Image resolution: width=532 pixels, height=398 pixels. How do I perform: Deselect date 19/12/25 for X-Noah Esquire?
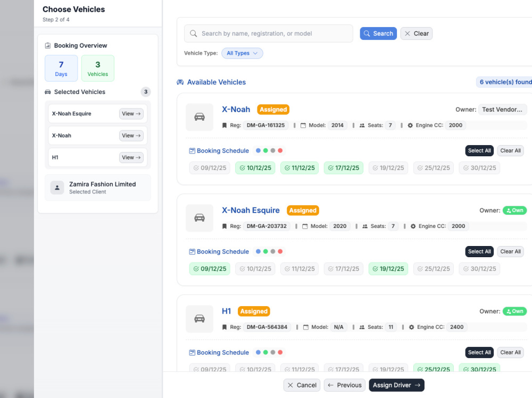(x=388, y=269)
